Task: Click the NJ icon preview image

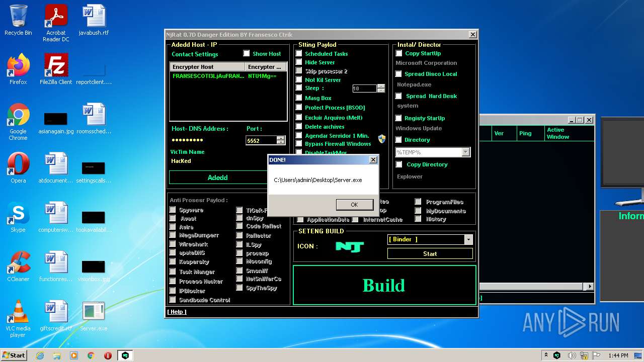Action: point(350,246)
